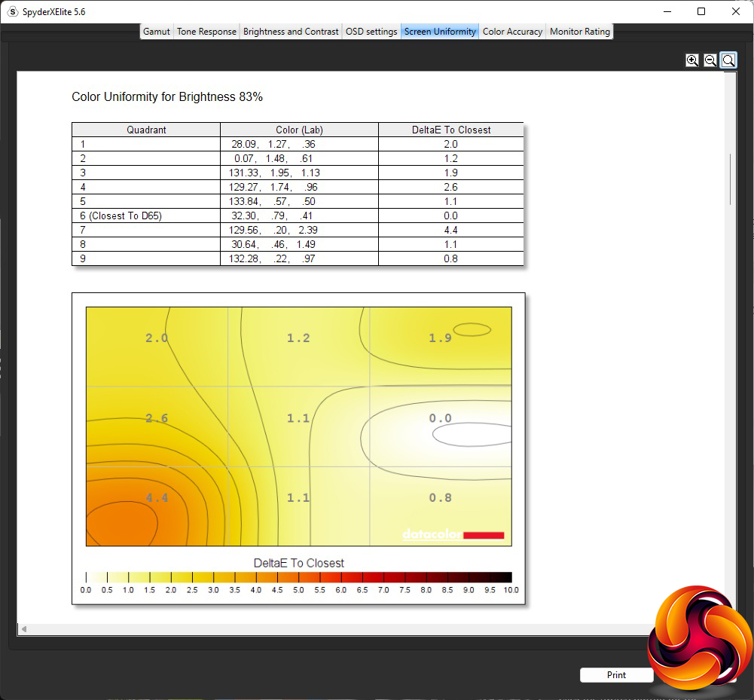Screen dimensions: 754x700
Task: Click the DeltaE value 2.6 in table
Action: point(450,187)
